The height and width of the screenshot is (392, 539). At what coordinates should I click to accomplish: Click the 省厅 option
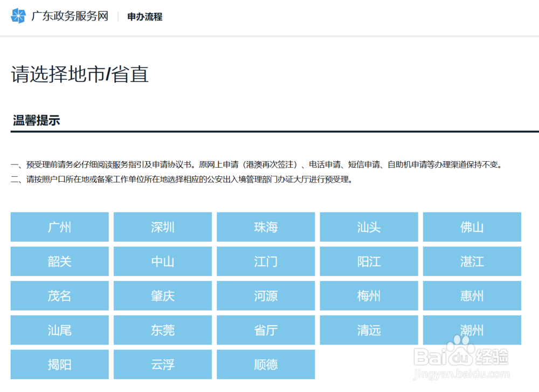[266, 330]
